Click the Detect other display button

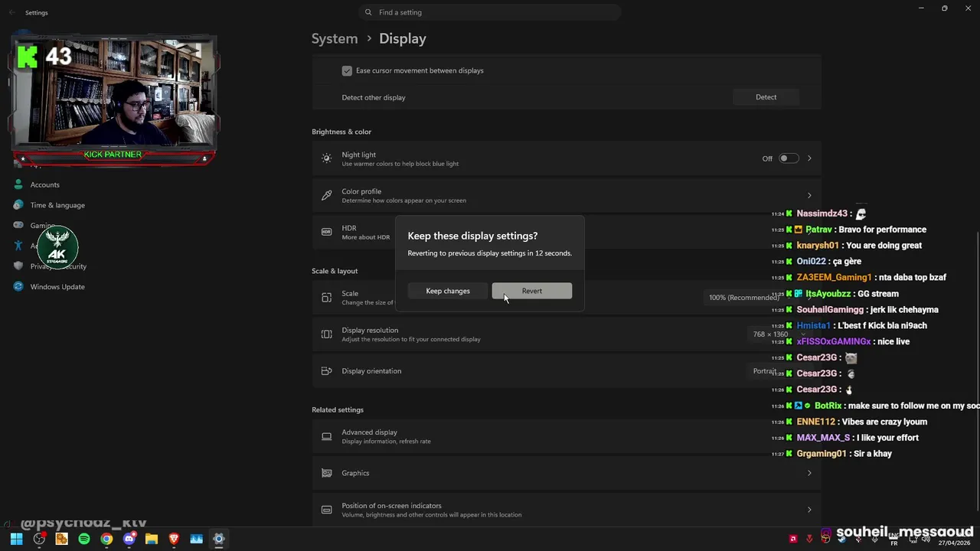(x=766, y=97)
